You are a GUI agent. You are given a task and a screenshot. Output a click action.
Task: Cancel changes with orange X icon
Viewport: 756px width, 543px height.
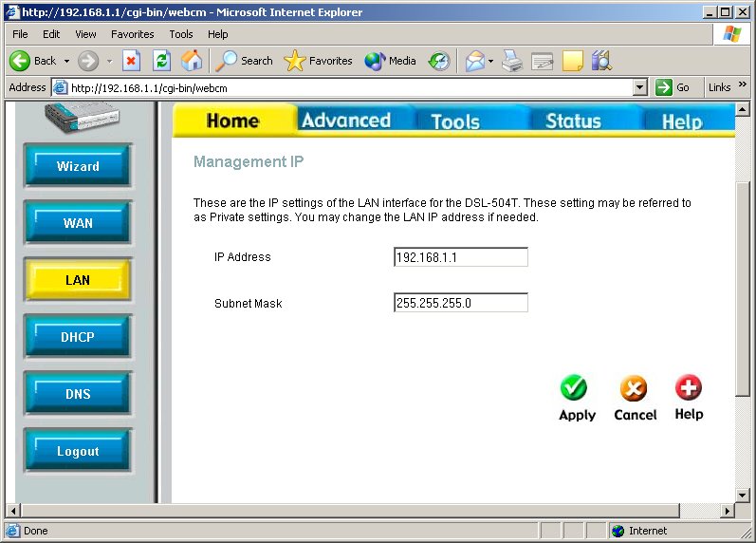[634, 388]
